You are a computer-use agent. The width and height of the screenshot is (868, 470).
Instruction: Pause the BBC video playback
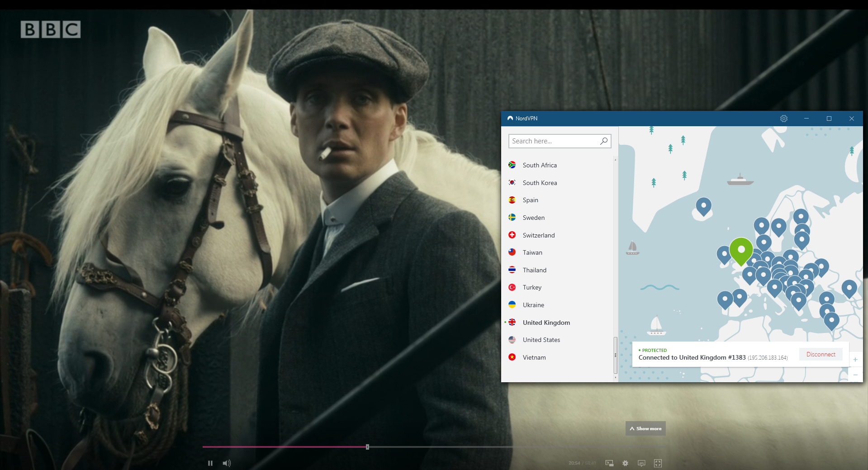(x=210, y=463)
